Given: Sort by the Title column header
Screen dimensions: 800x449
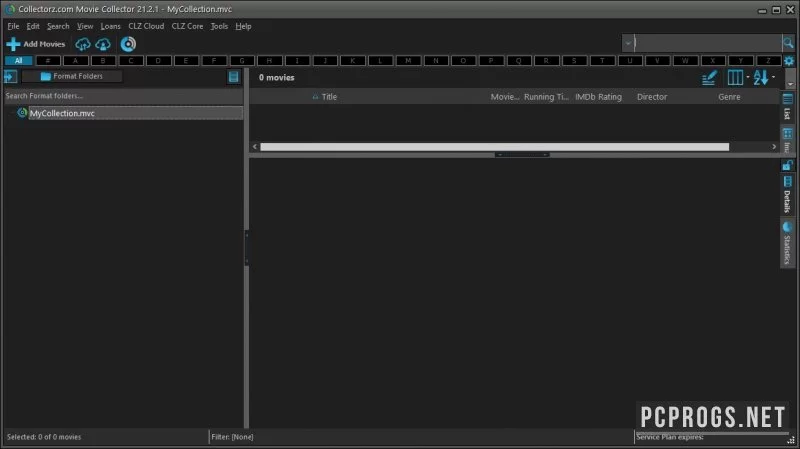Looking at the screenshot, I should click(329, 96).
